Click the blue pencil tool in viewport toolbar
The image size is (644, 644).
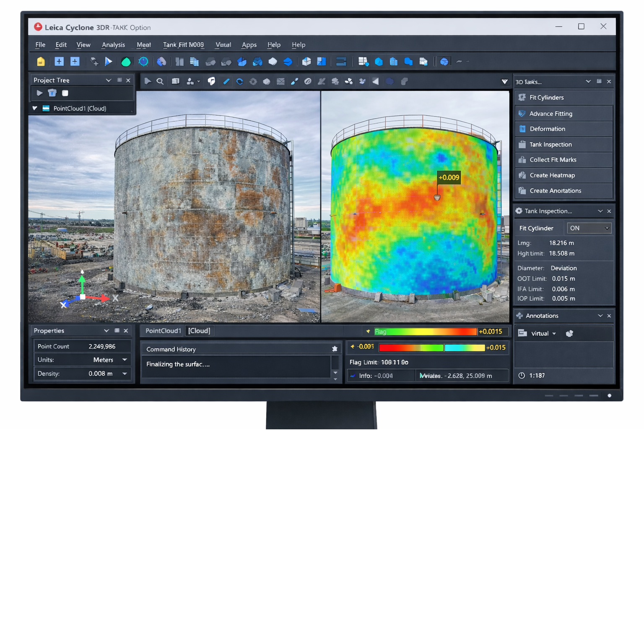pos(226,81)
